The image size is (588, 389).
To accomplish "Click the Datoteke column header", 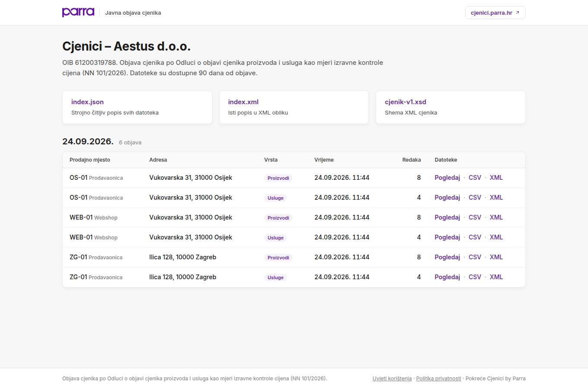I will click(x=446, y=160).
